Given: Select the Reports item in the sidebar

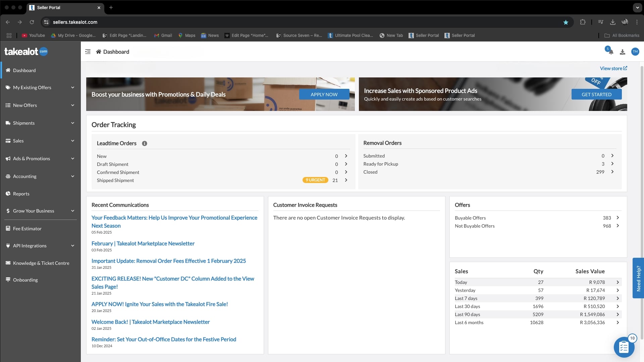Looking at the screenshot, I should click(21, 193).
